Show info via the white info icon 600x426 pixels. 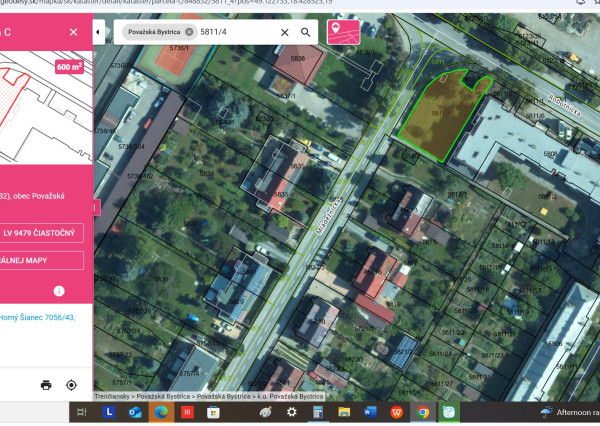tap(59, 291)
